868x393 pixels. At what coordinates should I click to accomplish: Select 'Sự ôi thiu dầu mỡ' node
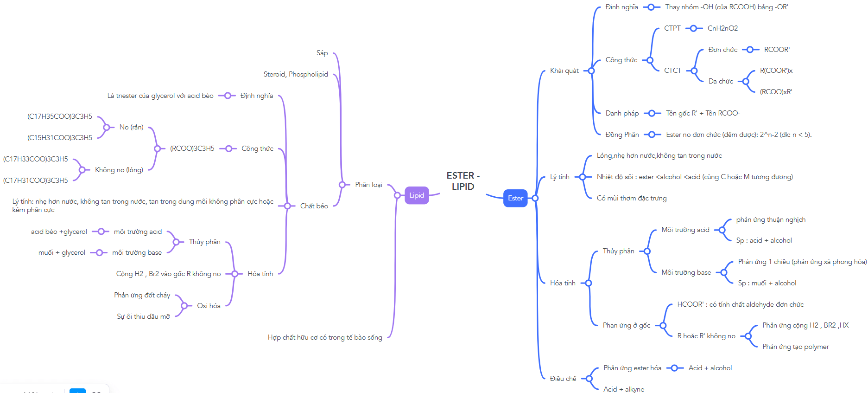pos(143,316)
